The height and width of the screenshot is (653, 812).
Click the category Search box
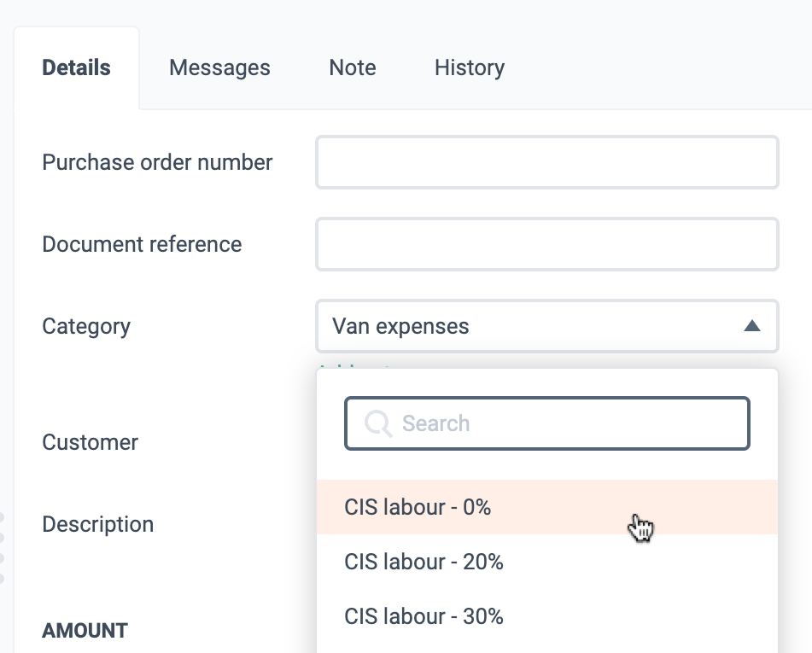546,423
